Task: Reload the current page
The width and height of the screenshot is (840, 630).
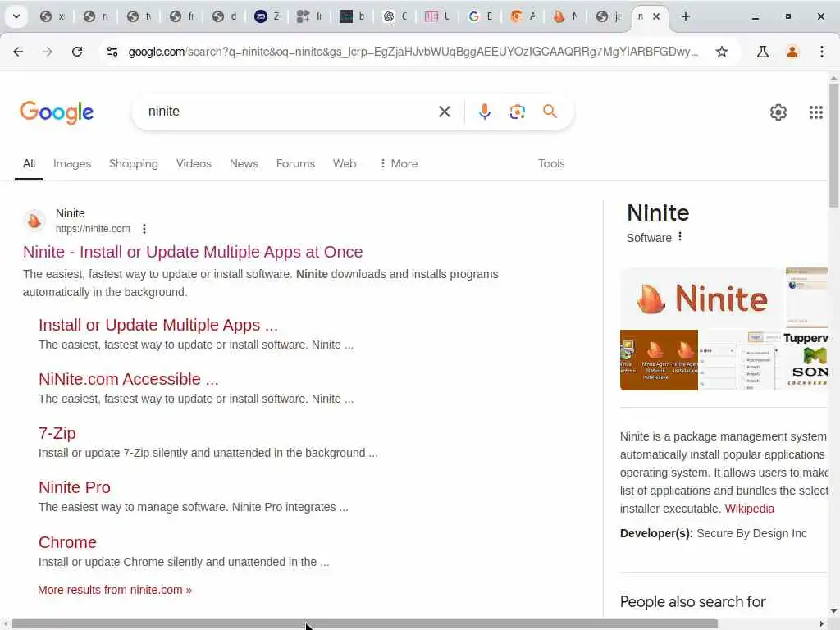Action: click(77, 52)
